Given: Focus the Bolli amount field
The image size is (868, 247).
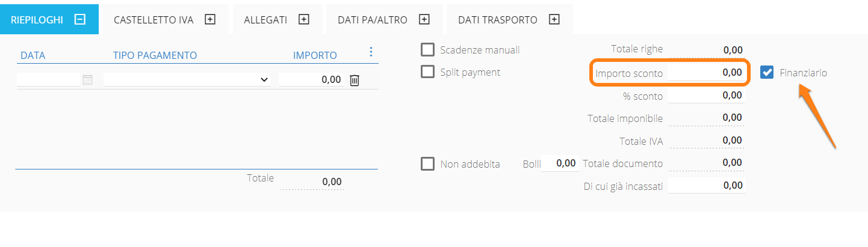Looking at the screenshot, I should click(560, 163).
